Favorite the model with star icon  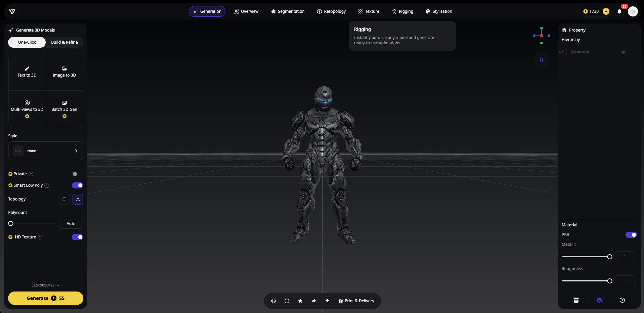(300, 301)
